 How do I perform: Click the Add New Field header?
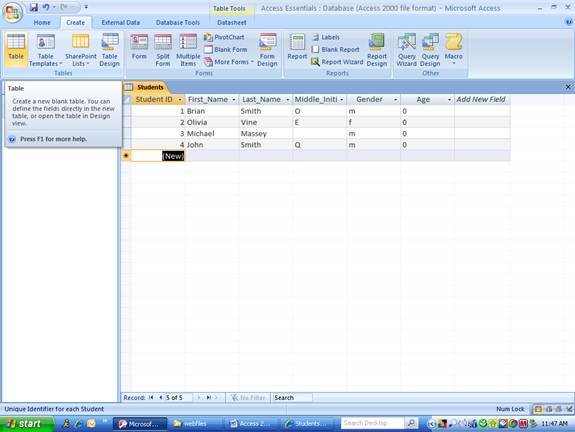tap(481, 100)
